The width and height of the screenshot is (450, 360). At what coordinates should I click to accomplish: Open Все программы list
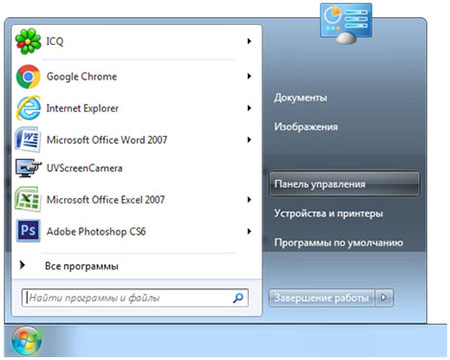82,266
